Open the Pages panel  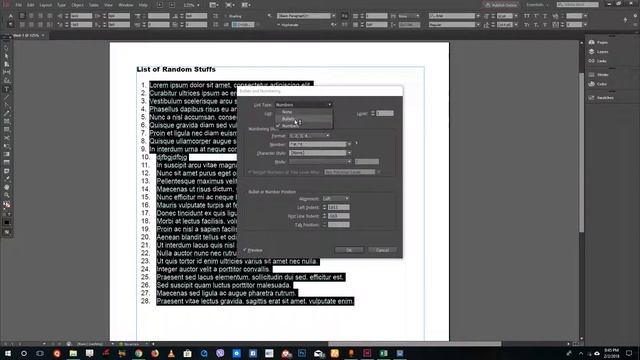click(598, 42)
